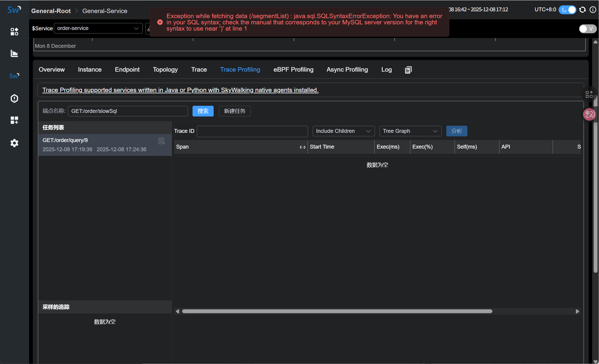599x364 pixels.
Task: Click the refresh reload icon in header
Action: pyautogui.click(x=582, y=10)
